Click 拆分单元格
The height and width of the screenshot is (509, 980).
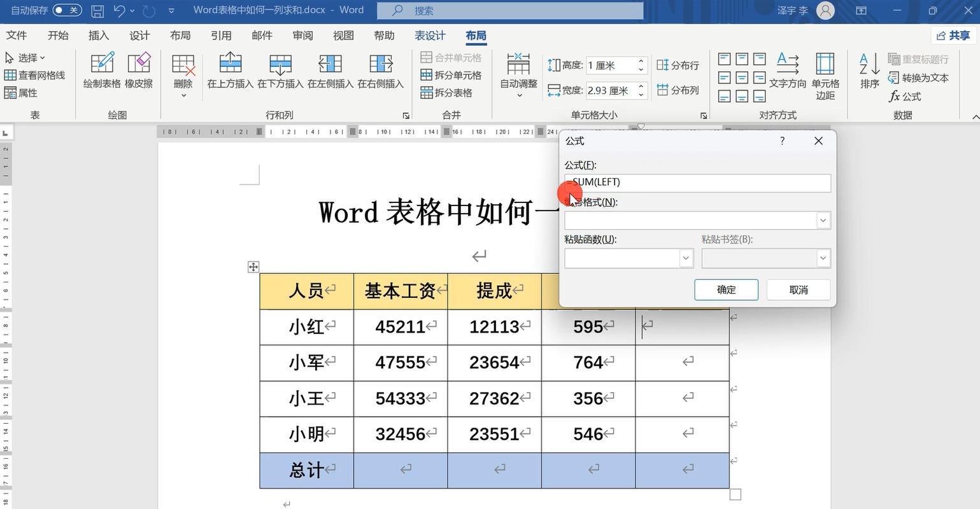(451, 75)
